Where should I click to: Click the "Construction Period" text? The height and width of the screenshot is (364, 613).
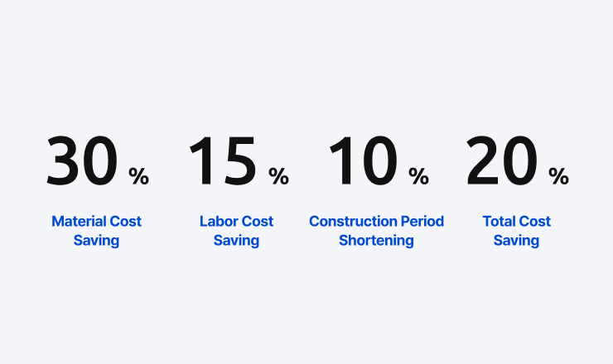coord(376,222)
